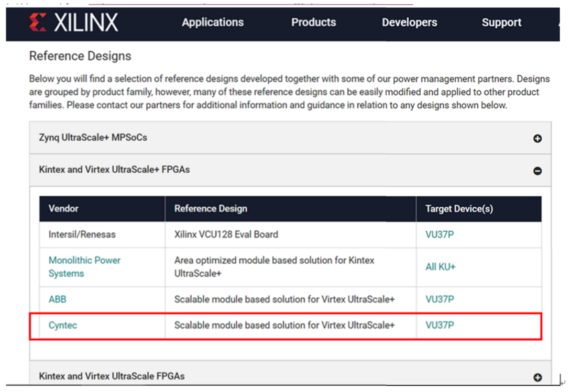
Task: Expand the Zynq UltraScale+ MPSoCs section title
Action: (93, 138)
